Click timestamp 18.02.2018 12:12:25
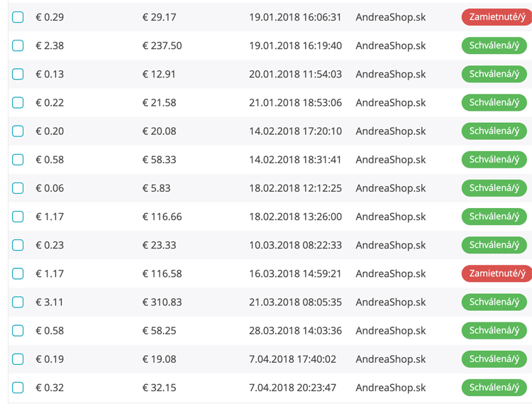Screen dimensions: 532x404 click(295, 188)
